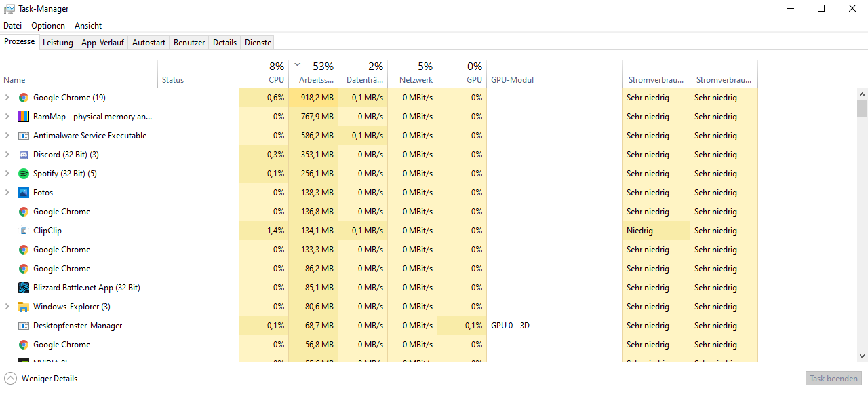Click the first Stromverbrauch column header
Image resolution: width=868 pixels, height=395 pixels.
656,74
